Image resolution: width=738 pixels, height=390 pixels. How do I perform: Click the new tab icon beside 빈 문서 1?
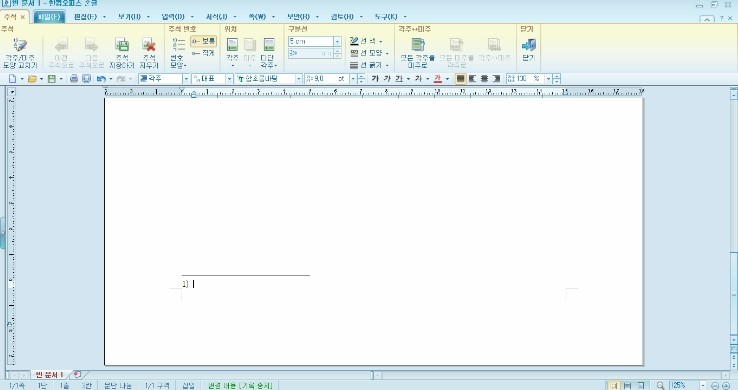77,374
